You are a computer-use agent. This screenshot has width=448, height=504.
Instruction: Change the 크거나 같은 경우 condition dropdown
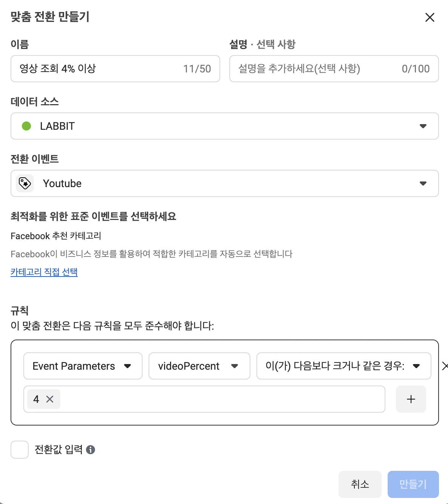click(343, 366)
